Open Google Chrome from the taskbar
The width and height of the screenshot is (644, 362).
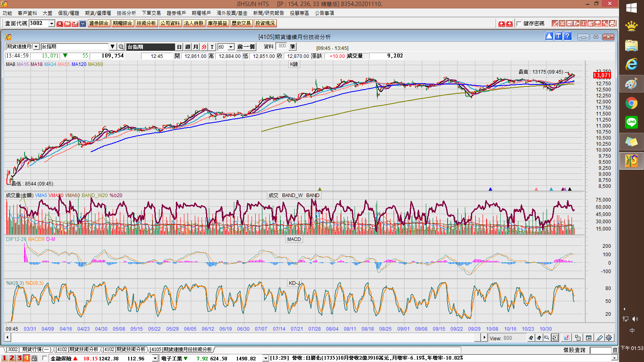point(632,103)
